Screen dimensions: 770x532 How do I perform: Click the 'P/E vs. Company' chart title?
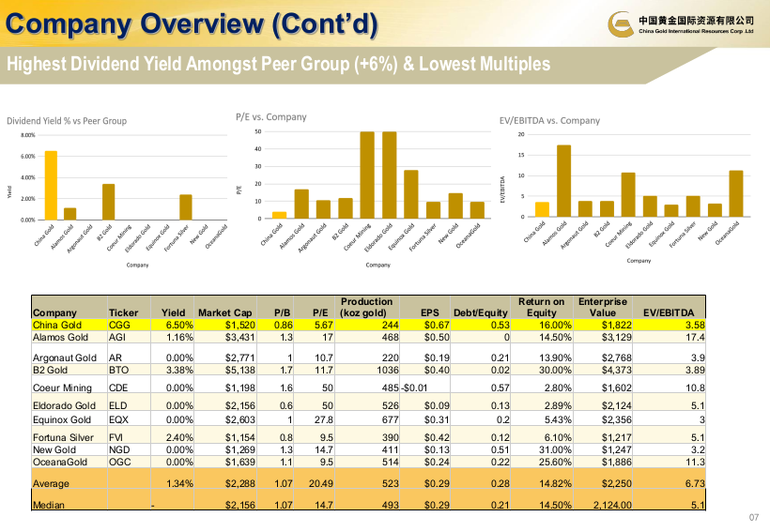click(x=271, y=116)
